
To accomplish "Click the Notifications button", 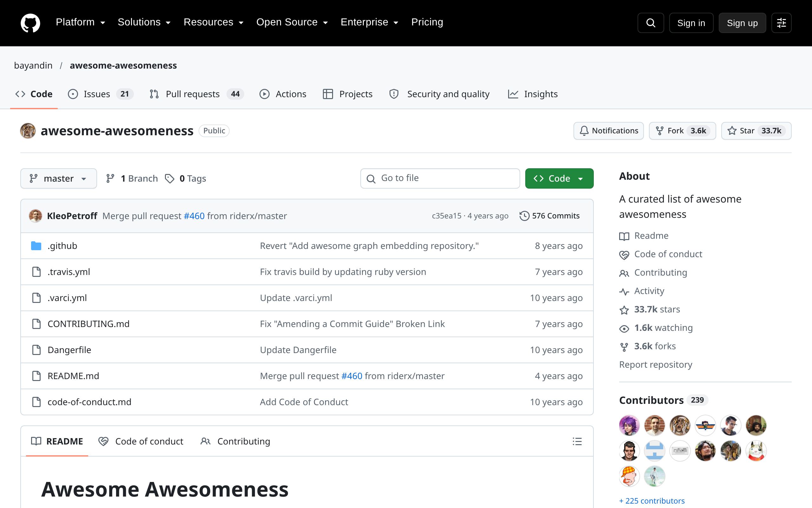I will [x=608, y=131].
